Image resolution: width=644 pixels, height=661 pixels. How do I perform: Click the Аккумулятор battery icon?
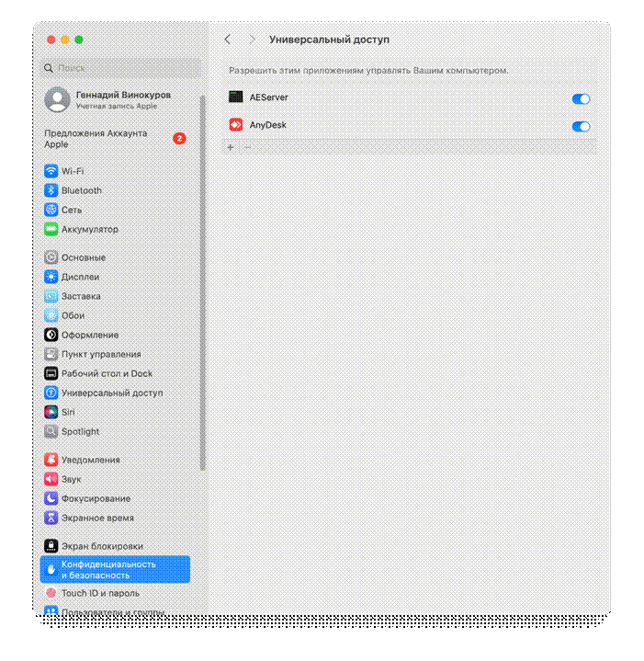[x=51, y=229]
